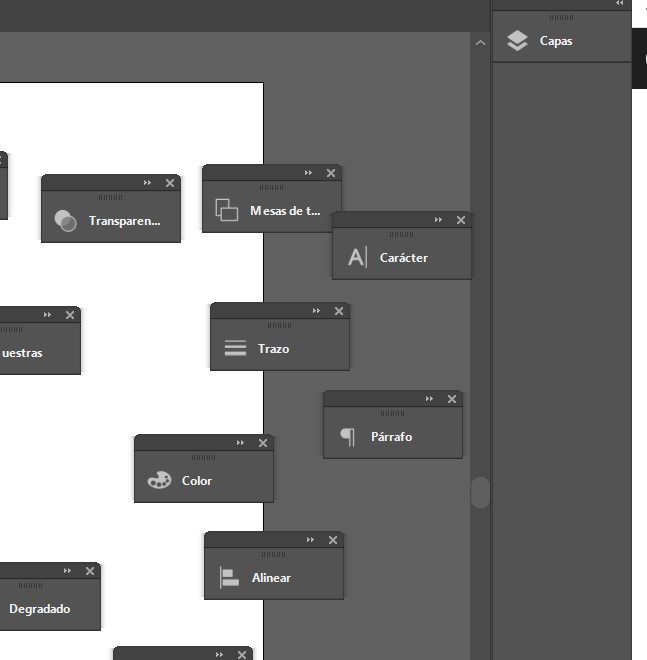Open the Alinear align icon

click(x=229, y=578)
